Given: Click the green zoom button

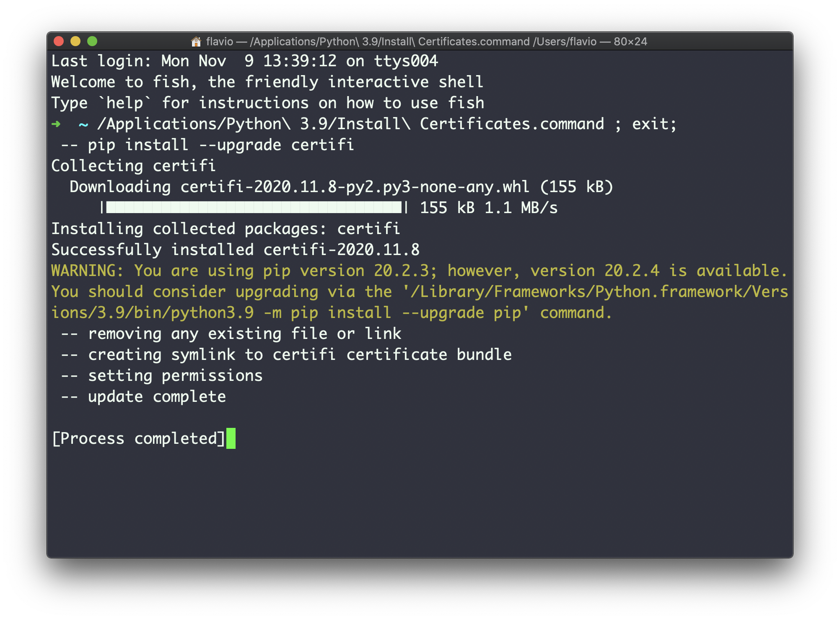Looking at the screenshot, I should (93, 41).
